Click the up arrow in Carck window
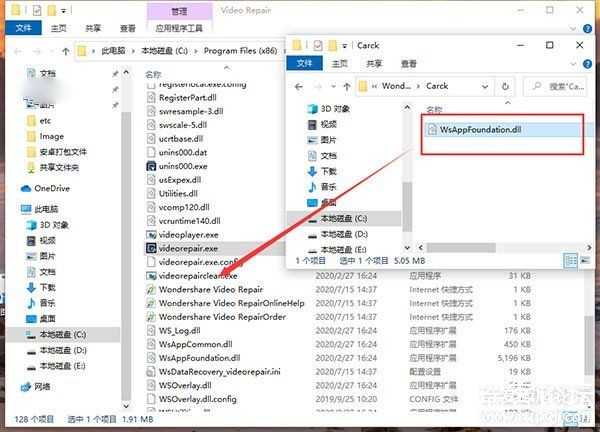 pyautogui.click(x=347, y=87)
